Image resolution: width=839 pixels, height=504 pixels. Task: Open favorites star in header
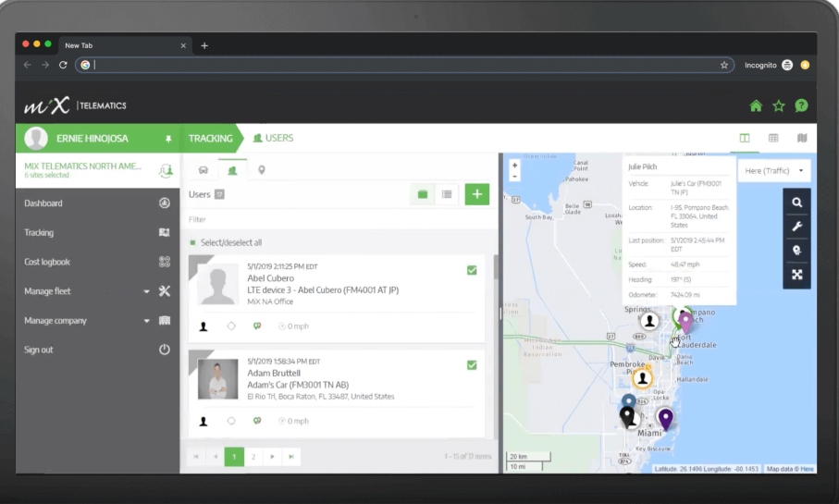(779, 106)
